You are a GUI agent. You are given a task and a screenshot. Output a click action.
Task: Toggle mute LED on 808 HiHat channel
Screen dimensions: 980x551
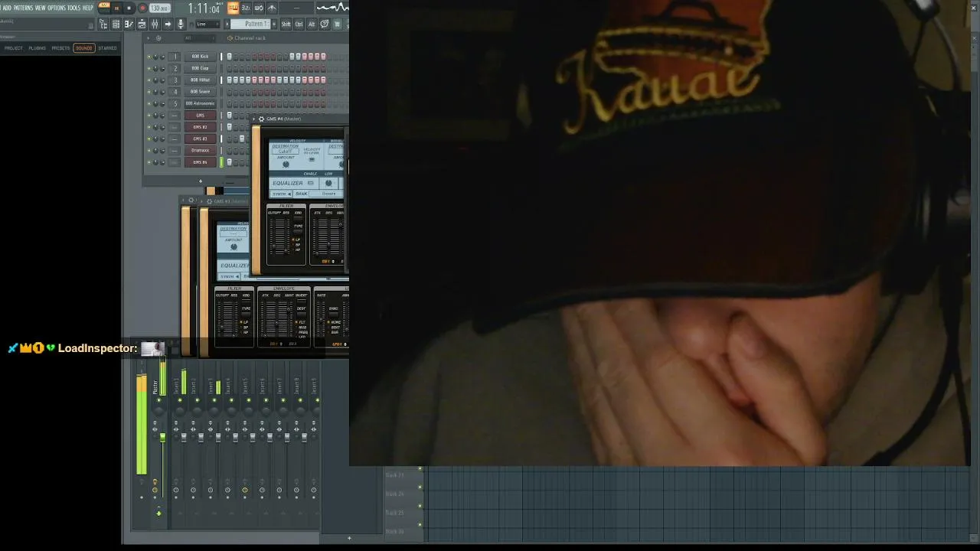pyautogui.click(x=149, y=80)
